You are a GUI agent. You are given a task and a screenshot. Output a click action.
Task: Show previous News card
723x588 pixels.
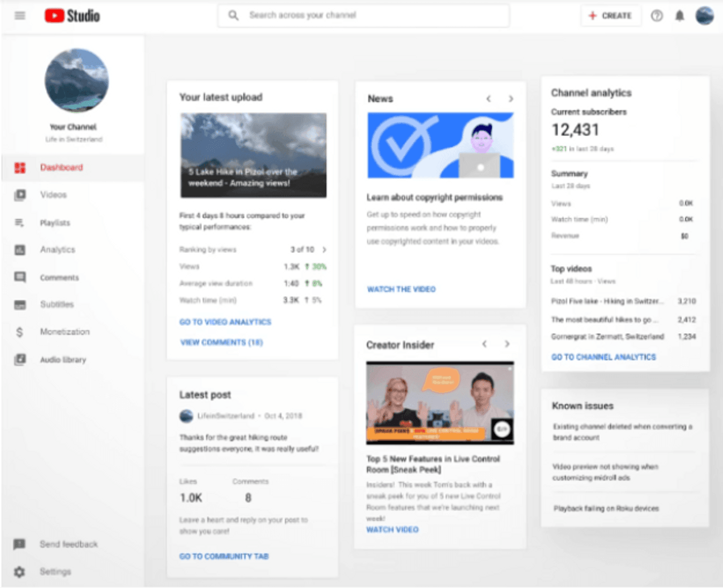coord(489,99)
